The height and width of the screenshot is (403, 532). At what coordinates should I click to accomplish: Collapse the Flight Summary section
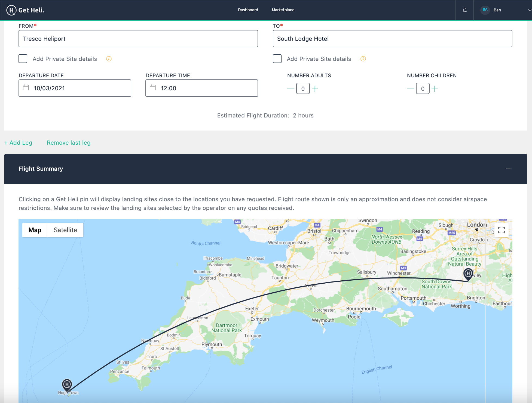coord(508,169)
